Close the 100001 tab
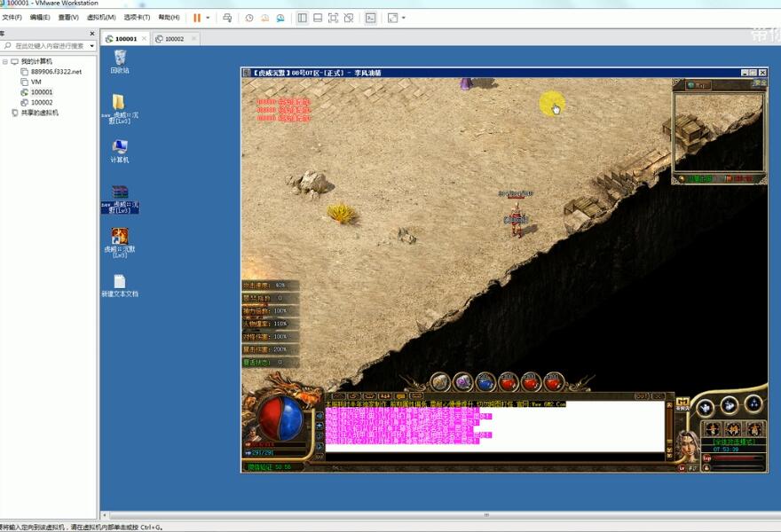 coord(144,38)
